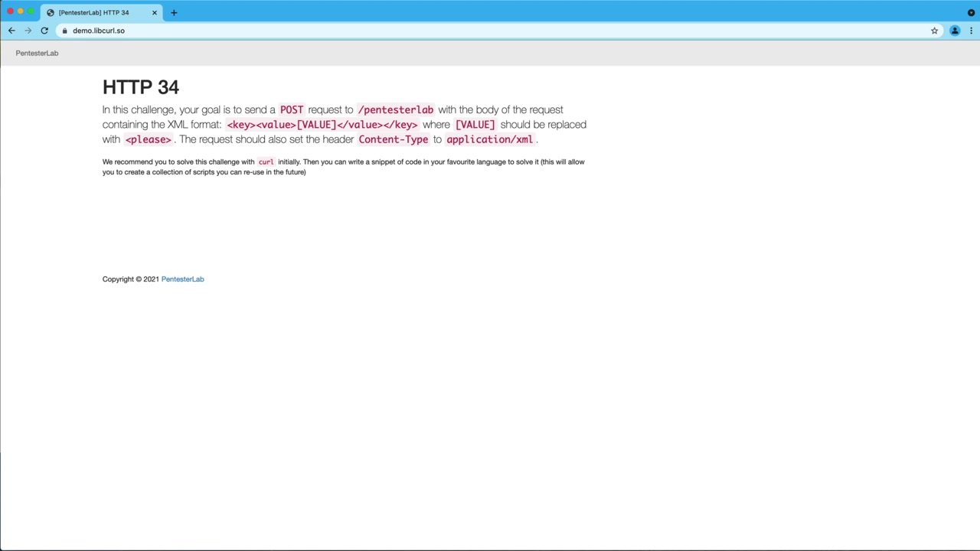Click the /pentesterlab code path
The width and height of the screenshot is (980, 551).
[396, 109]
